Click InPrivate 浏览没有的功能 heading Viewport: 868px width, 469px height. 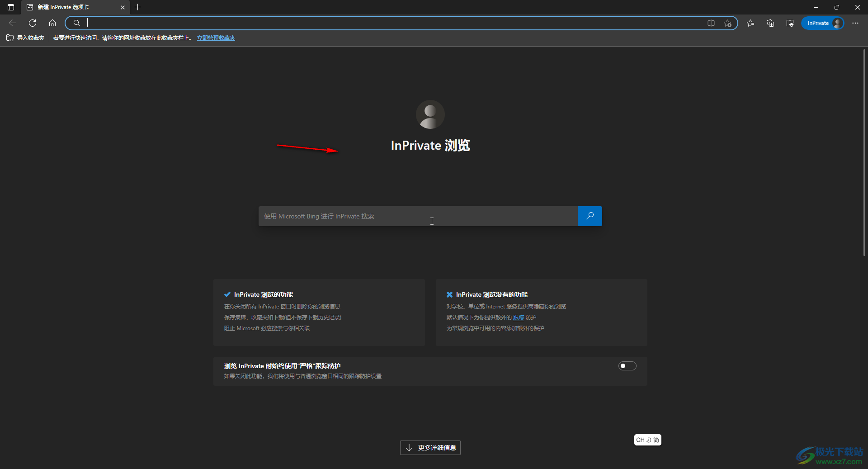[x=492, y=294]
